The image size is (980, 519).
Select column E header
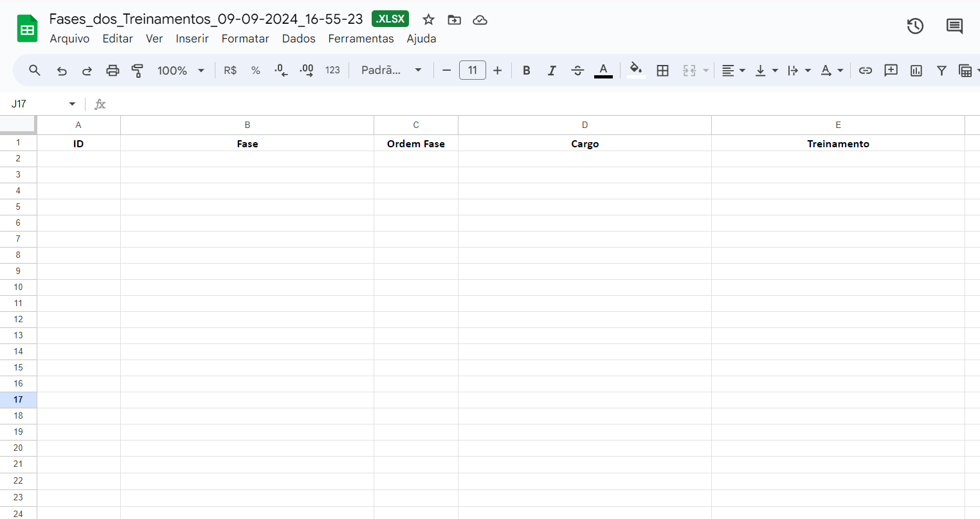838,125
